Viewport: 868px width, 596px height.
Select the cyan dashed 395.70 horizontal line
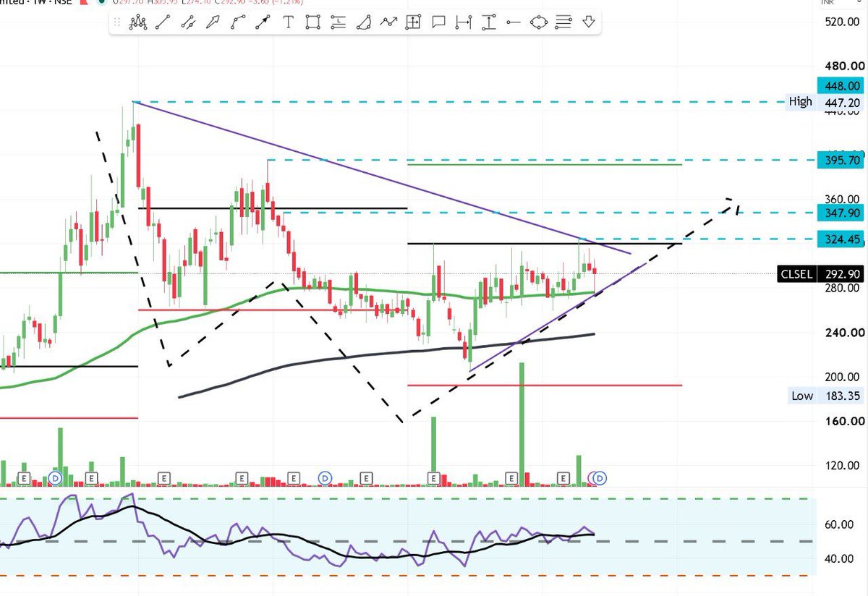(542, 160)
